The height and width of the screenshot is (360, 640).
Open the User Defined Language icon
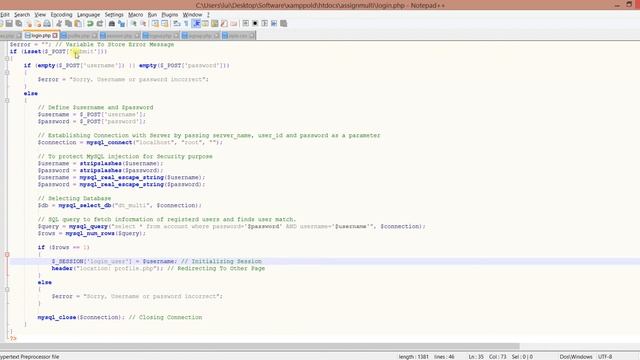(x=205, y=24)
